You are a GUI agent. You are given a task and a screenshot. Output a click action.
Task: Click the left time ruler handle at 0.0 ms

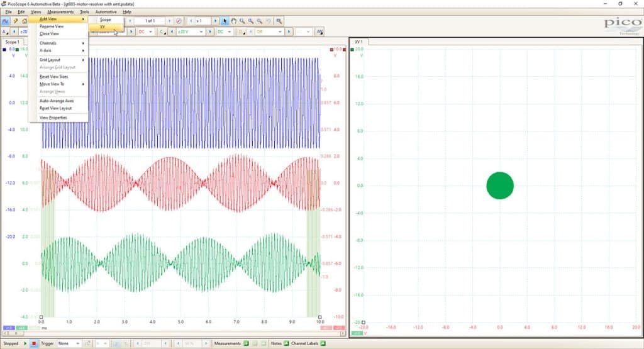pos(41,317)
